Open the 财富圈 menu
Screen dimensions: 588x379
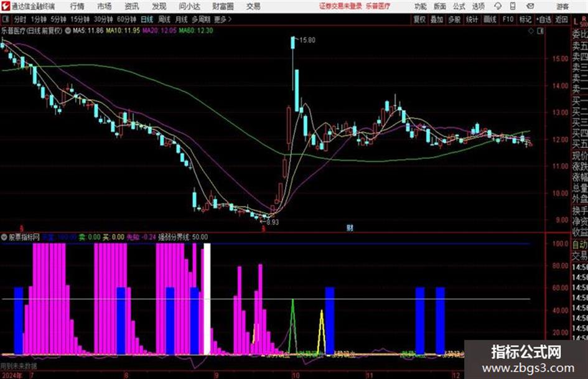coord(223,6)
